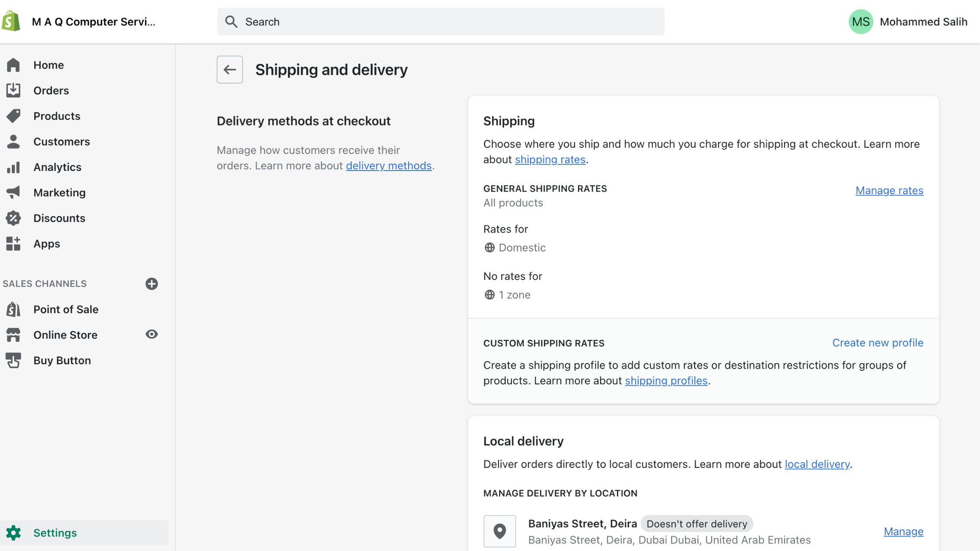Screen dimensions: 980x551
Task: Click inside the Search field
Action: click(x=437, y=21)
